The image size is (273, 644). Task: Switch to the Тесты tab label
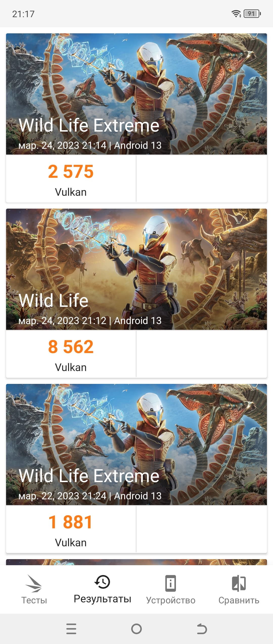coord(34,600)
